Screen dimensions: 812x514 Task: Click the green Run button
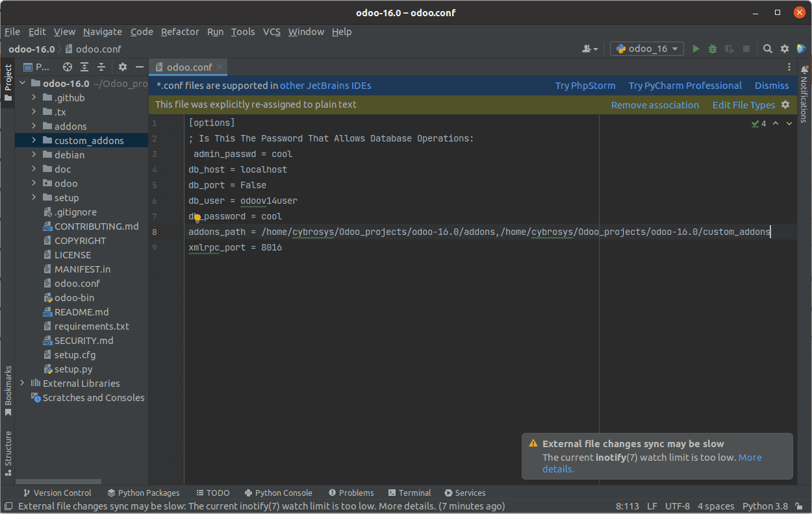tap(696, 49)
